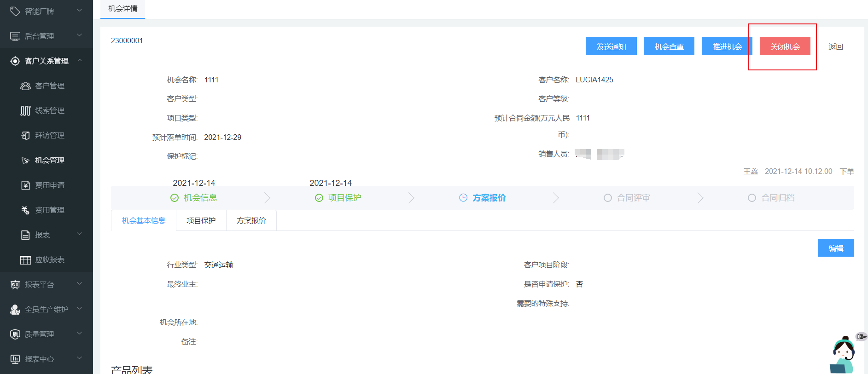The image size is (868, 374).
Task: Expand the 后台管理 menu chevron
Action: (79, 35)
